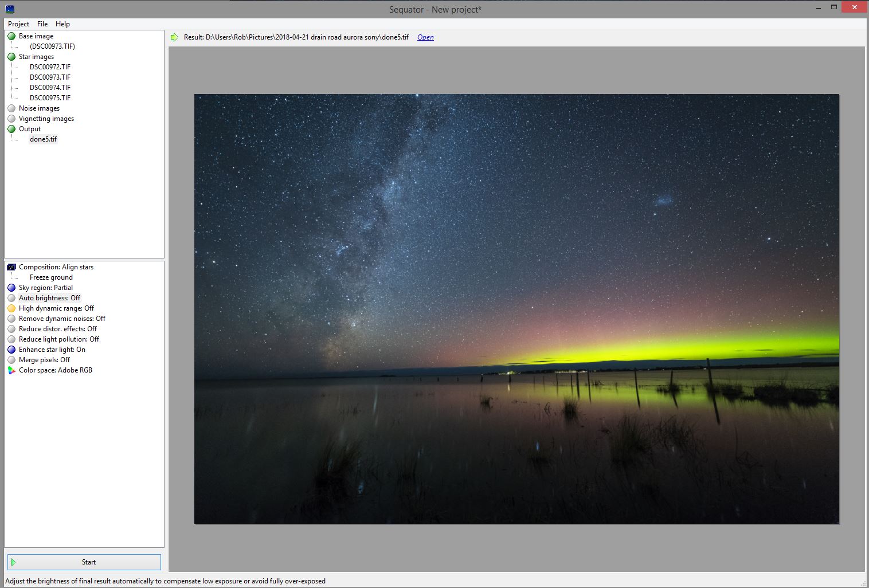
Task: Toggle Reduce light pollution: Off setting
Action: pos(59,339)
